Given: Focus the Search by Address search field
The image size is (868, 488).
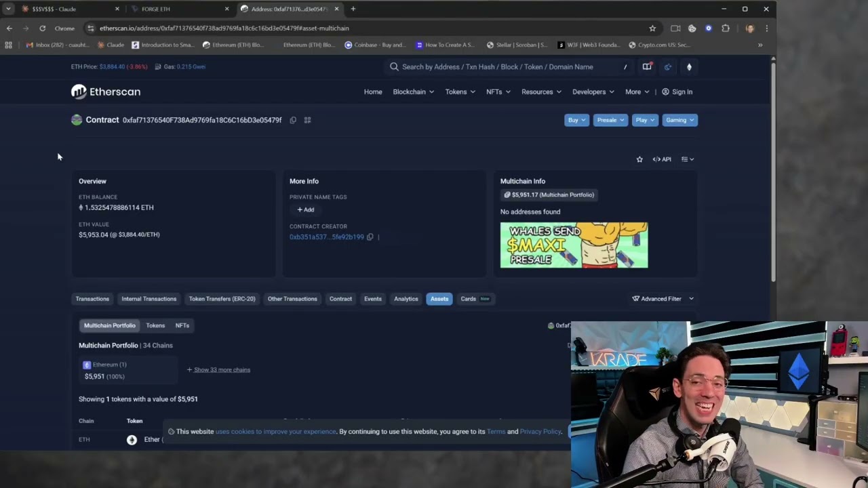Looking at the screenshot, I should (x=509, y=66).
